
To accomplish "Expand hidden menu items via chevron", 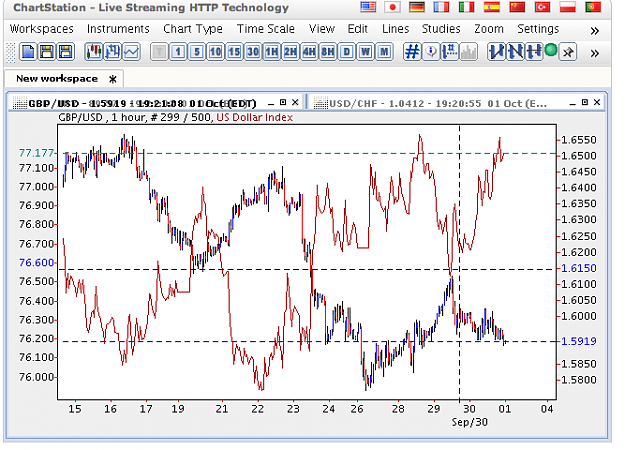I will [x=594, y=31].
